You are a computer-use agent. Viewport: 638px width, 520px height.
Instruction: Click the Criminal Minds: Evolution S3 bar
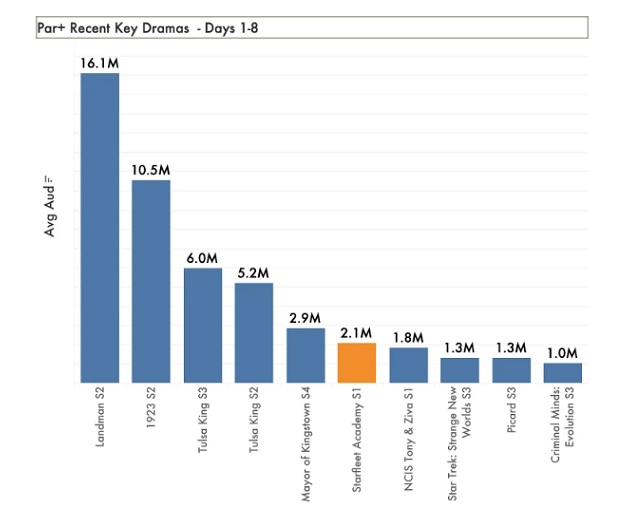(x=563, y=373)
